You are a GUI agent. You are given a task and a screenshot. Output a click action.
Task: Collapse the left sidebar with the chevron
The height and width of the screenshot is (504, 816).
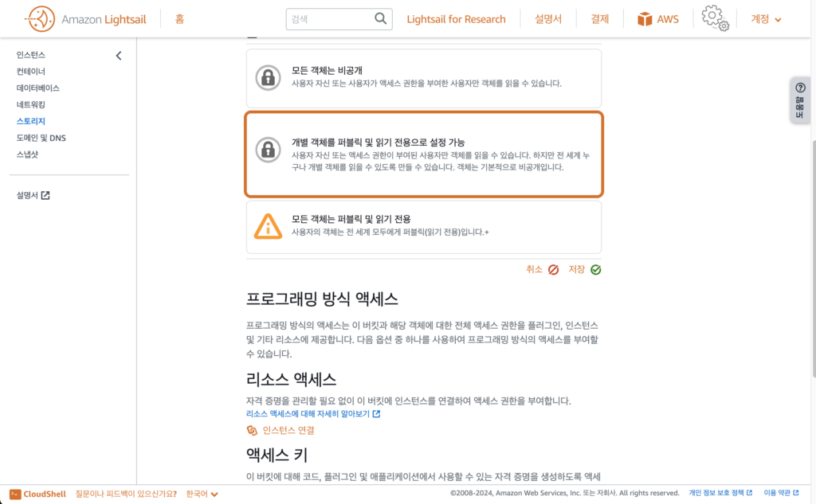[x=119, y=55]
